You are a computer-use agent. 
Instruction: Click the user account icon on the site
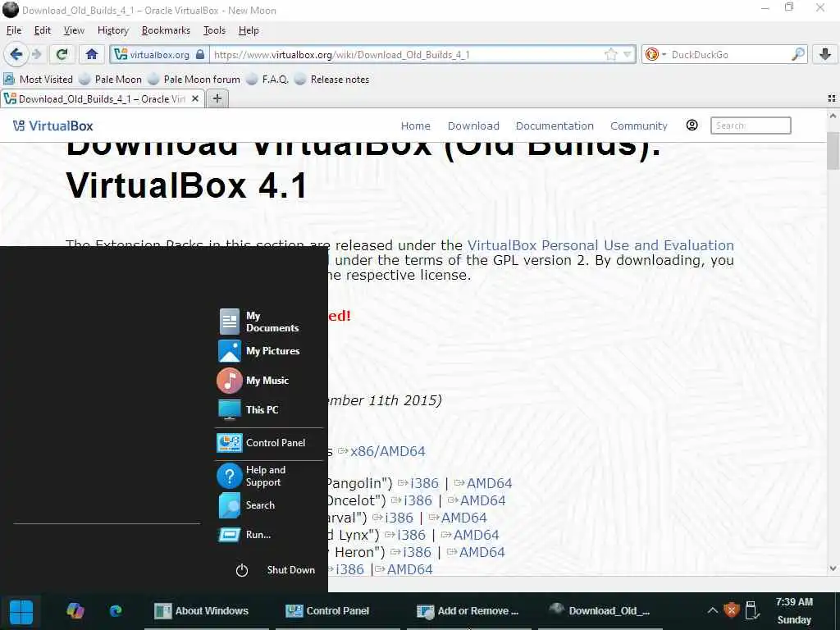692,126
